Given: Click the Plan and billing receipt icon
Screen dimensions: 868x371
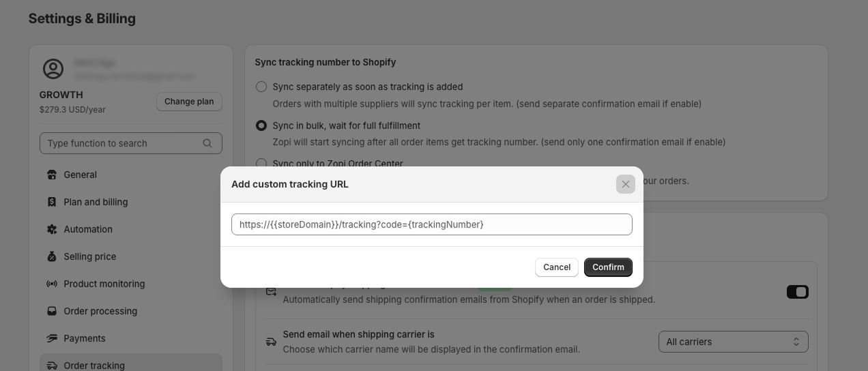Looking at the screenshot, I should 52,202.
